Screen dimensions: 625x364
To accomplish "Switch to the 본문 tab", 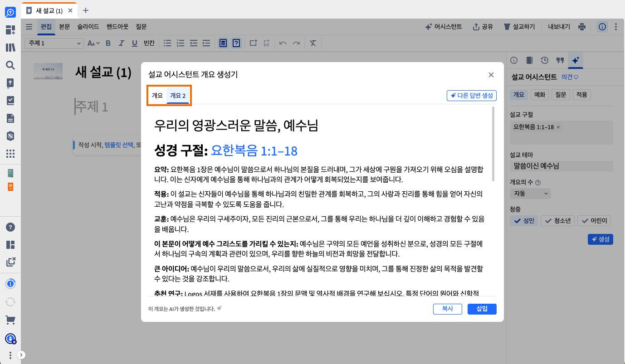I will pyautogui.click(x=64, y=27).
